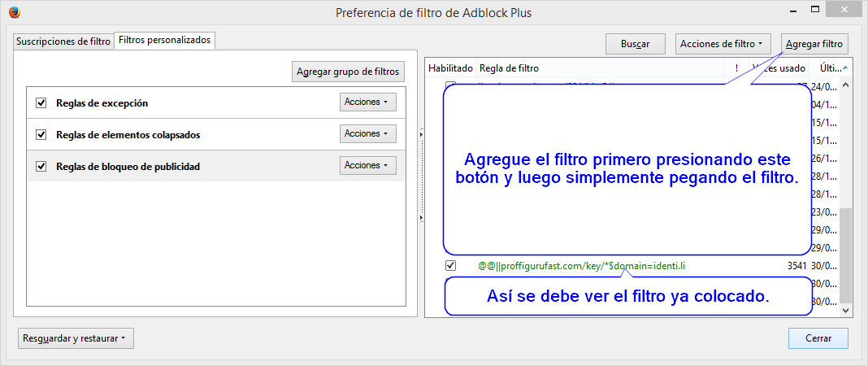Image resolution: width=868 pixels, height=366 pixels.
Task: Select the @@||proffigurufast.com/key/ filter rule
Action: pyautogui.click(x=582, y=266)
